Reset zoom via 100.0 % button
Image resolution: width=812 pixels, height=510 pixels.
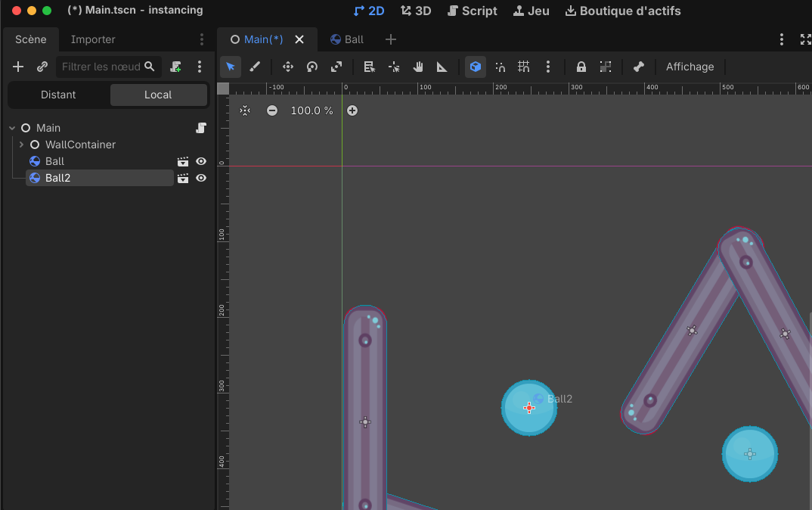click(311, 111)
